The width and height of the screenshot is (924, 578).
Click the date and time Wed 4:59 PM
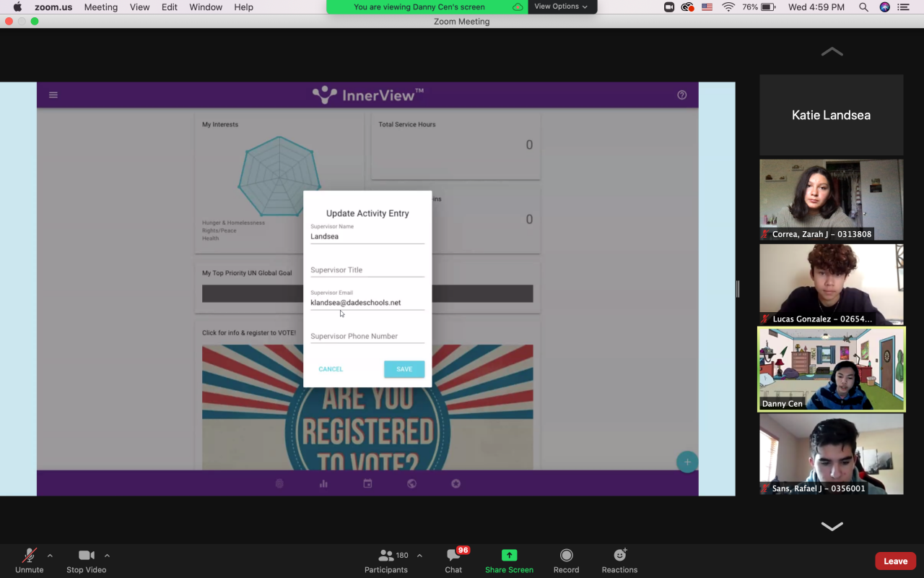tap(816, 7)
